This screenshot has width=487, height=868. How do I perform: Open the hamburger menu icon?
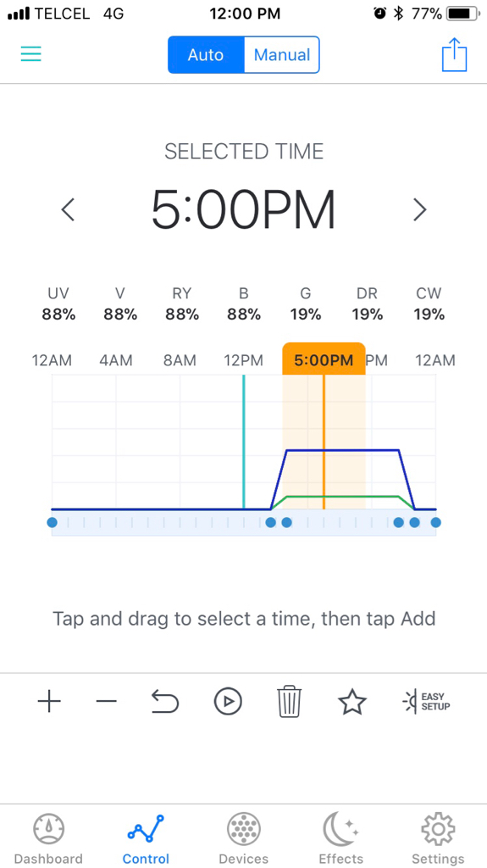(31, 53)
